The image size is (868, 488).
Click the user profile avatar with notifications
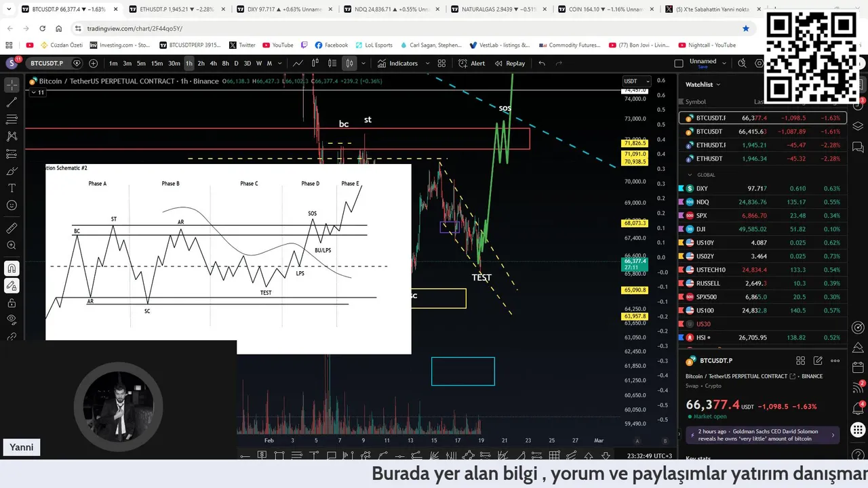(x=12, y=63)
